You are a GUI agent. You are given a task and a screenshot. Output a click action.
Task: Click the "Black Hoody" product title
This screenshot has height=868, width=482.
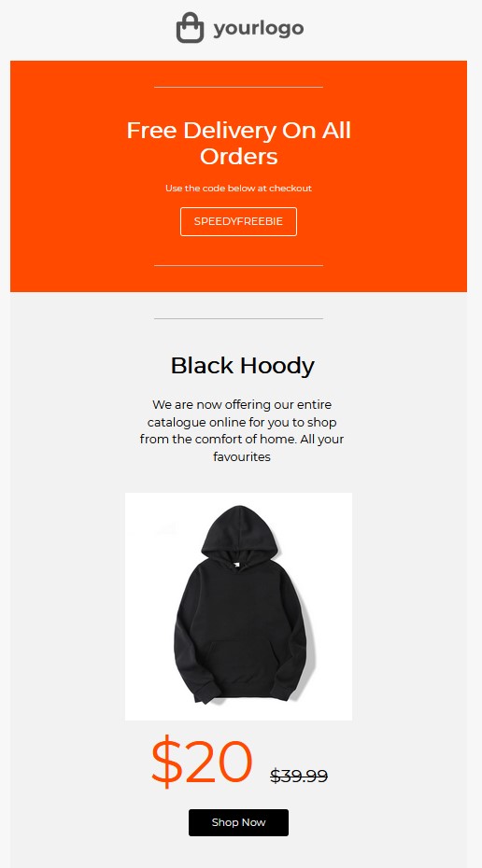pos(242,365)
